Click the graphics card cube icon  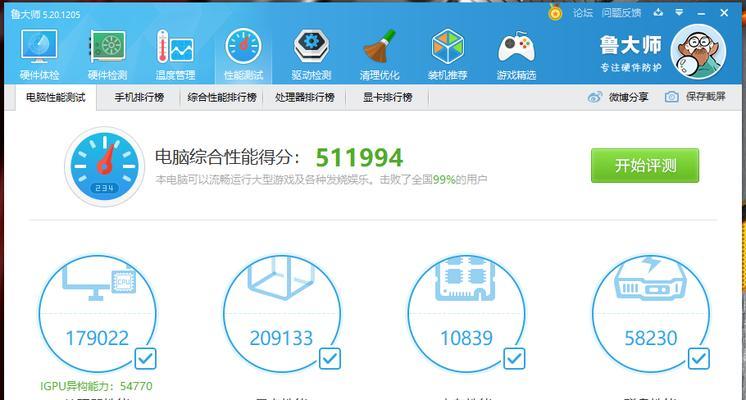click(x=281, y=278)
